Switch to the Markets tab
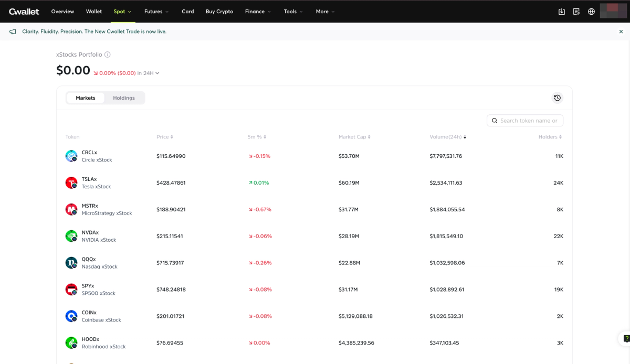Viewport: 630px width, 364px height. [86, 98]
